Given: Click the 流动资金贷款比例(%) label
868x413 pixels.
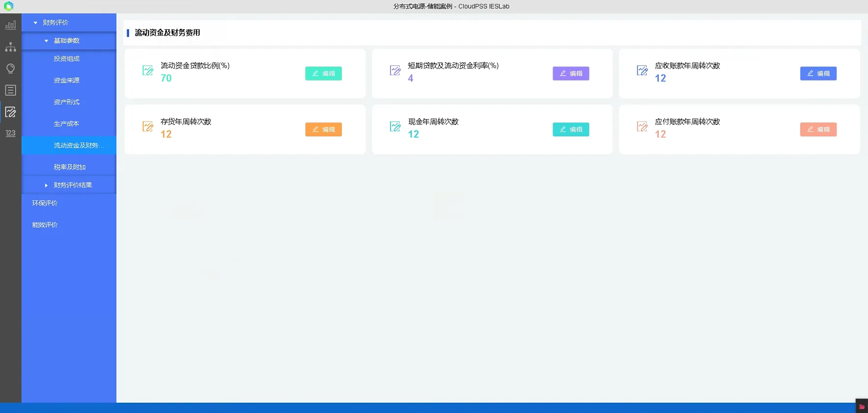Looking at the screenshot, I should click(x=195, y=65).
